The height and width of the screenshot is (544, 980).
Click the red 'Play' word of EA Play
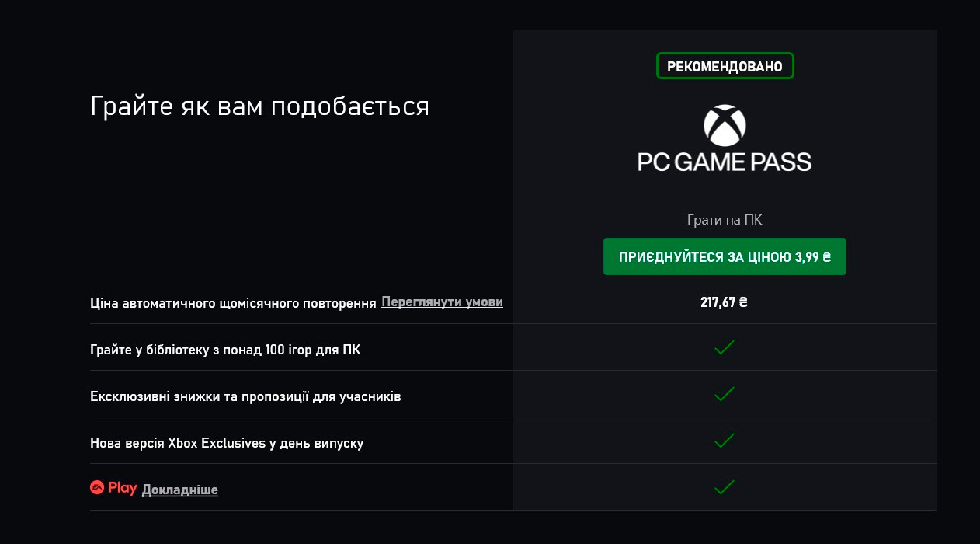point(123,488)
